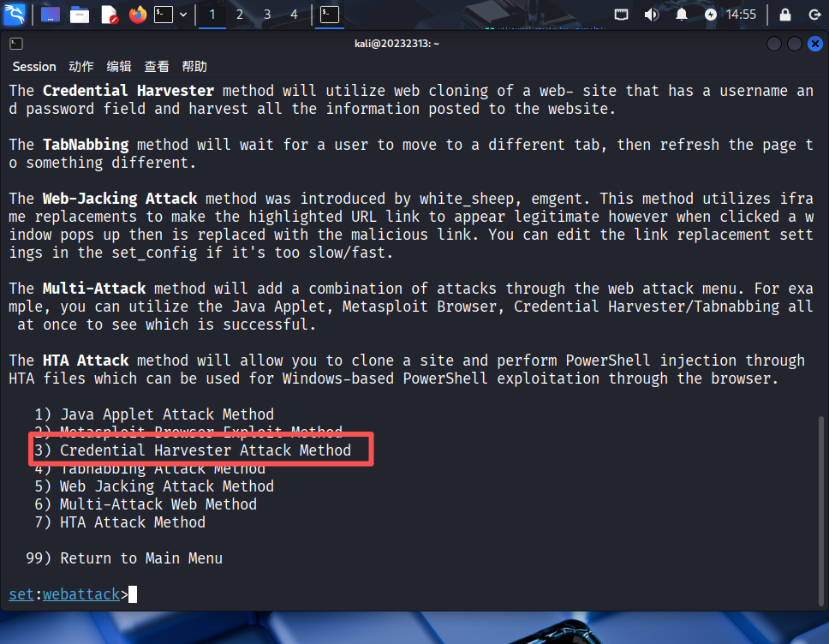Expand the terminal launcher dropdown arrow

coord(183,15)
